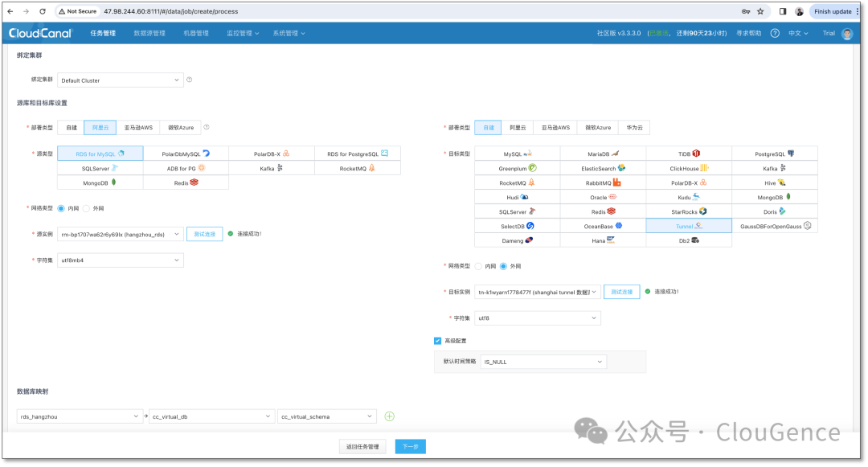Click 返回任务管理 button
The width and height of the screenshot is (868, 467).
pyautogui.click(x=362, y=447)
